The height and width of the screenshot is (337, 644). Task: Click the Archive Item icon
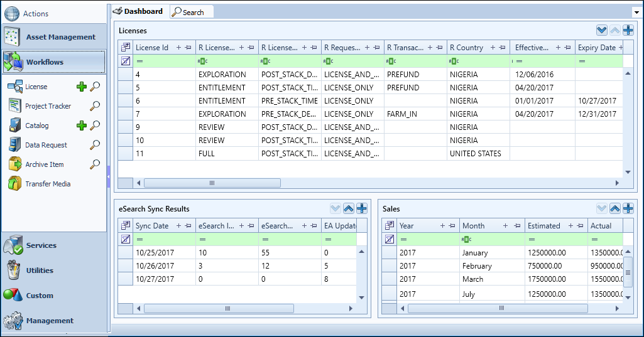tap(15, 164)
